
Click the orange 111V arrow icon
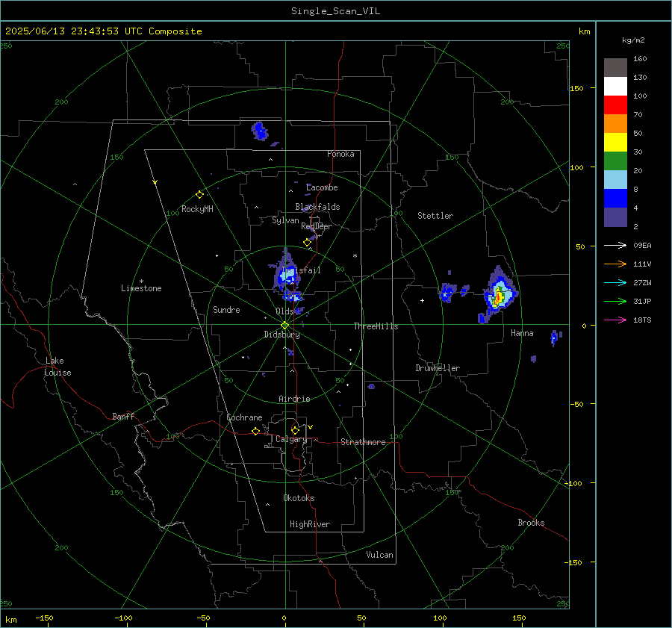(615, 264)
